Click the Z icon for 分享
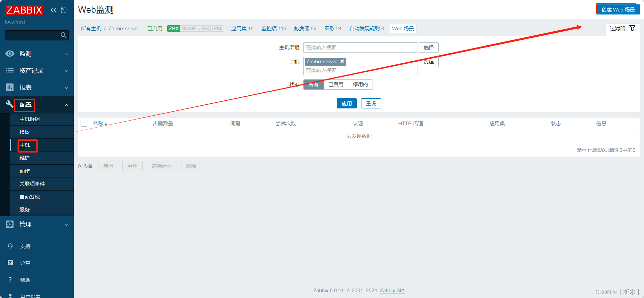Viewport: 644px width, 298px height. (10, 263)
